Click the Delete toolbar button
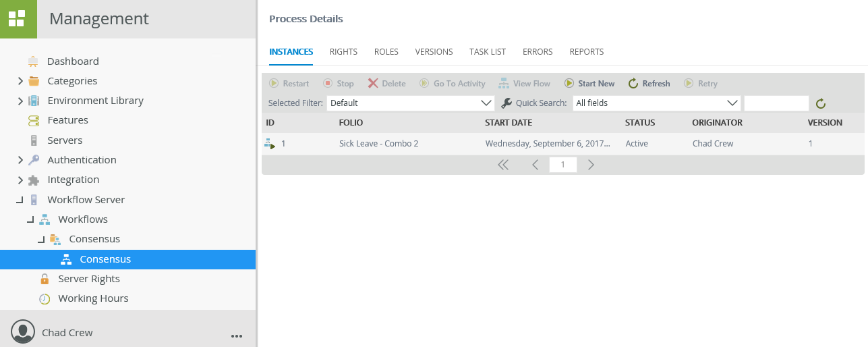Viewport: 868px width, 347px height. click(386, 84)
